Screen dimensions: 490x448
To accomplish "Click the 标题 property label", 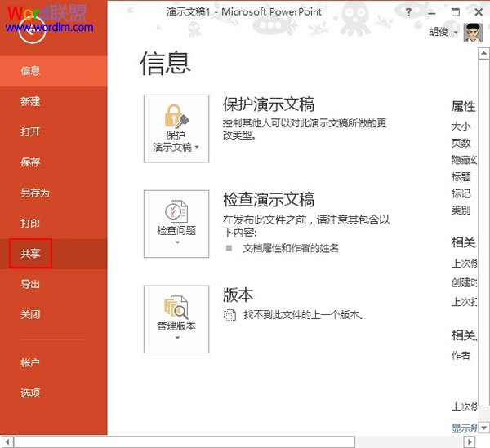I will 461,177.
